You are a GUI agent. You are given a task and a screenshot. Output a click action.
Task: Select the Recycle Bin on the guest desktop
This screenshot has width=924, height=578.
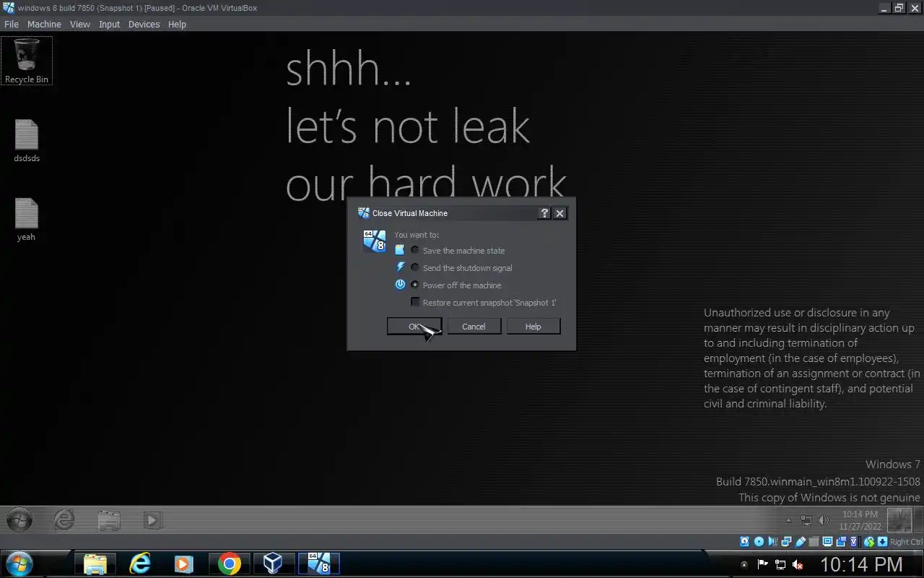27,61
